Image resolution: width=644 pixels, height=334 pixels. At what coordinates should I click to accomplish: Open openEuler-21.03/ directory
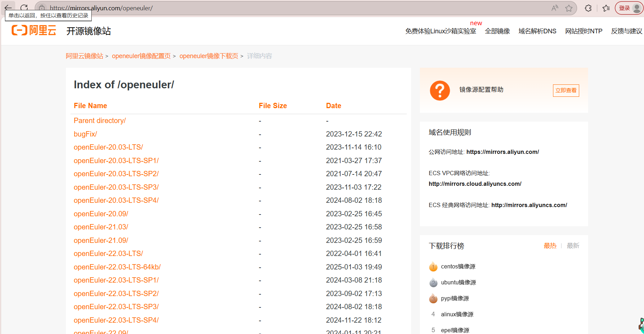coord(101,227)
